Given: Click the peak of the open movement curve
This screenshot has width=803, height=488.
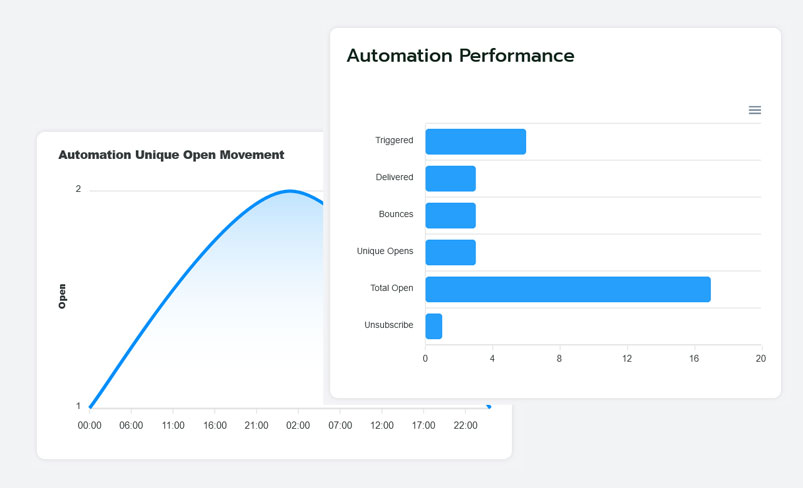Looking at the screenshot, I should pyautogui.click(x=290, y=191).
